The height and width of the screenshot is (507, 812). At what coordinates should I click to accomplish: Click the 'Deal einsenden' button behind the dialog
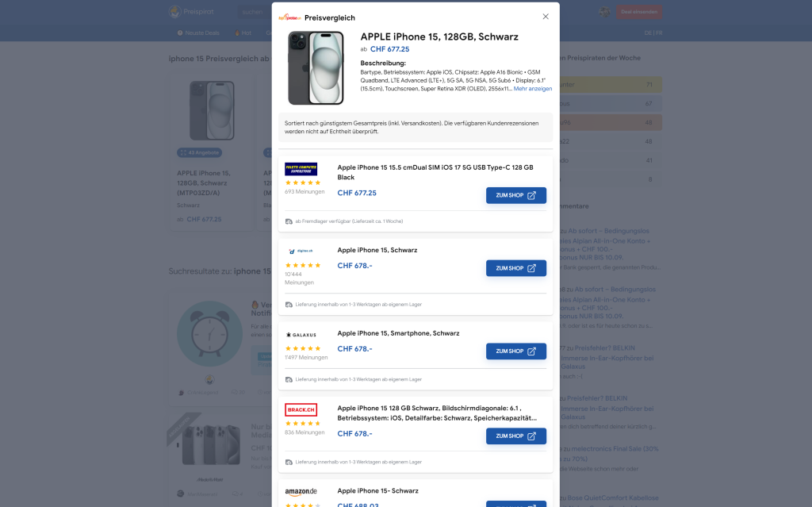[x=638, y=12]
